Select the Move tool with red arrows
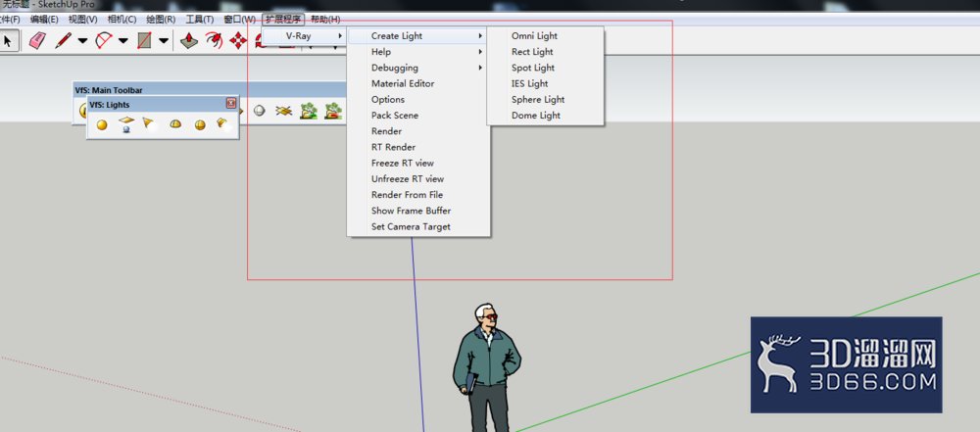The height and width of the screenshot is (432, 980). click(x=238, y=40)
